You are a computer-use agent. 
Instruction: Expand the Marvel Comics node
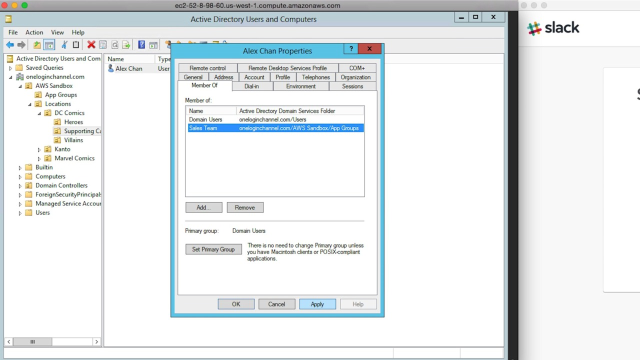(x=39, y=159)
